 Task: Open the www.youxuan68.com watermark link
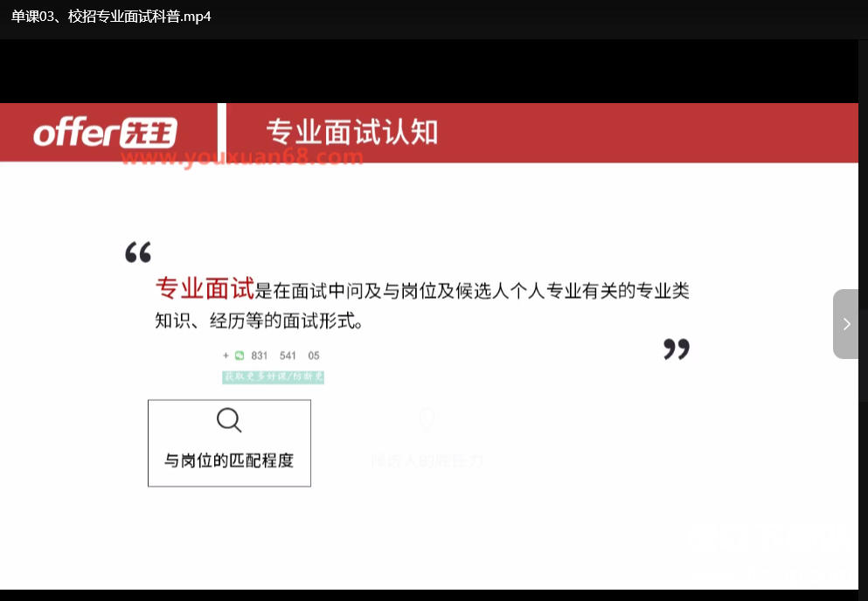click(x=242, y=157)
